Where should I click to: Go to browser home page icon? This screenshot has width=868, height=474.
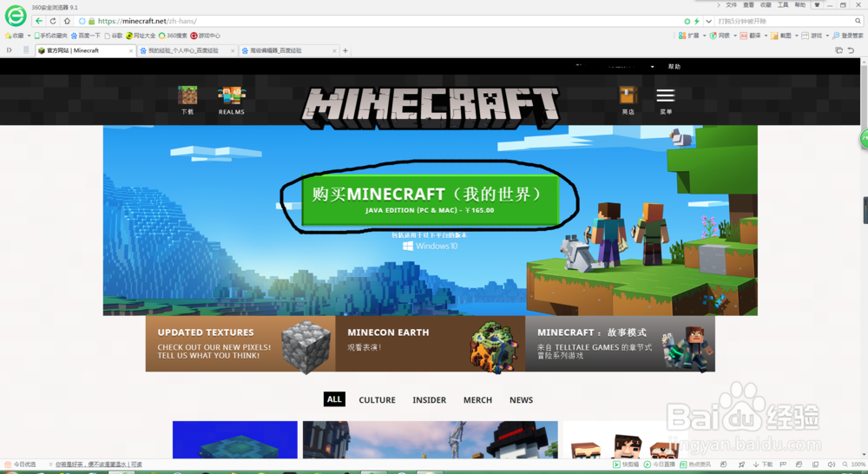click(x=67, y=21)
